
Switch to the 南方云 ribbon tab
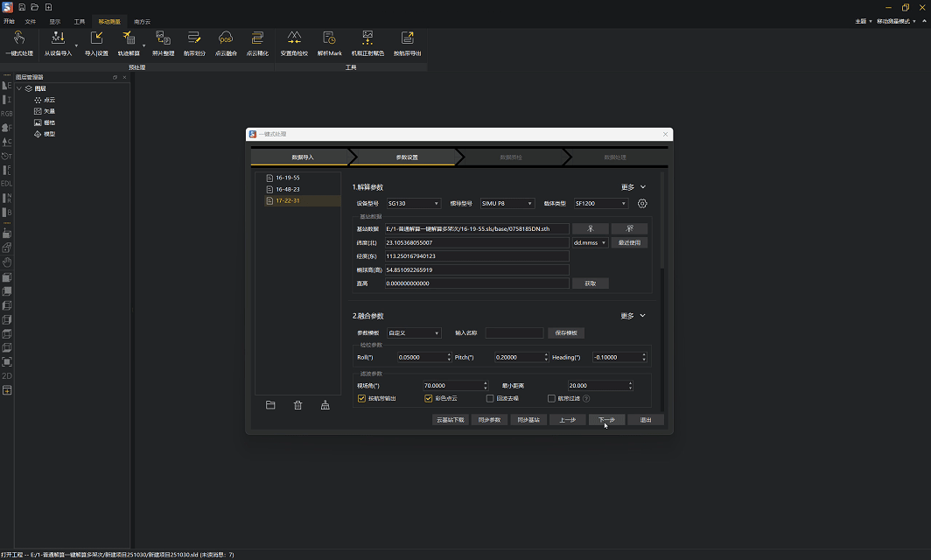[142, 20]
